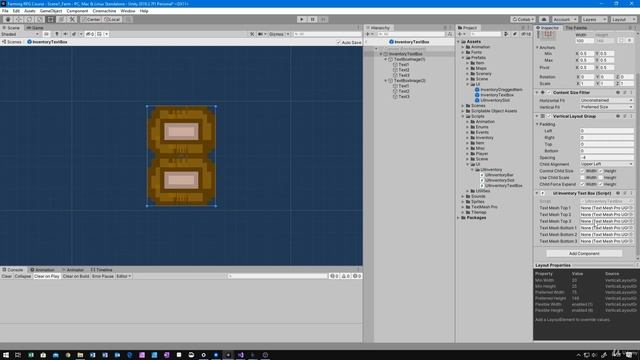Click Add Component button
Image resolution: width=640 pixels, height=360 pixels.
tap(584, 253)
